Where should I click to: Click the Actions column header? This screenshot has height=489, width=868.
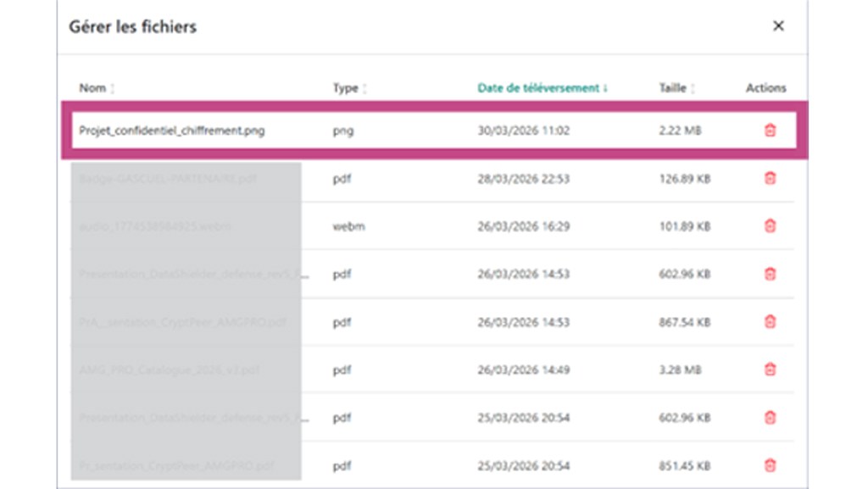coord(765,87)
